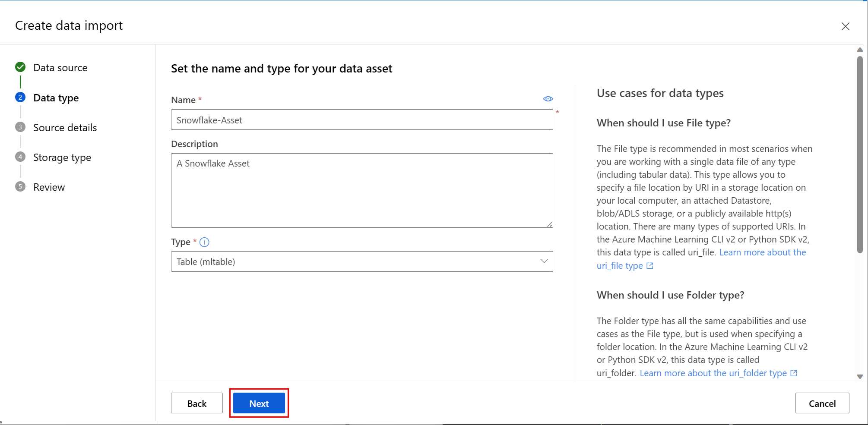Click the step 5 circle for Review
This screenshot has height=425, width=868.
20,187
